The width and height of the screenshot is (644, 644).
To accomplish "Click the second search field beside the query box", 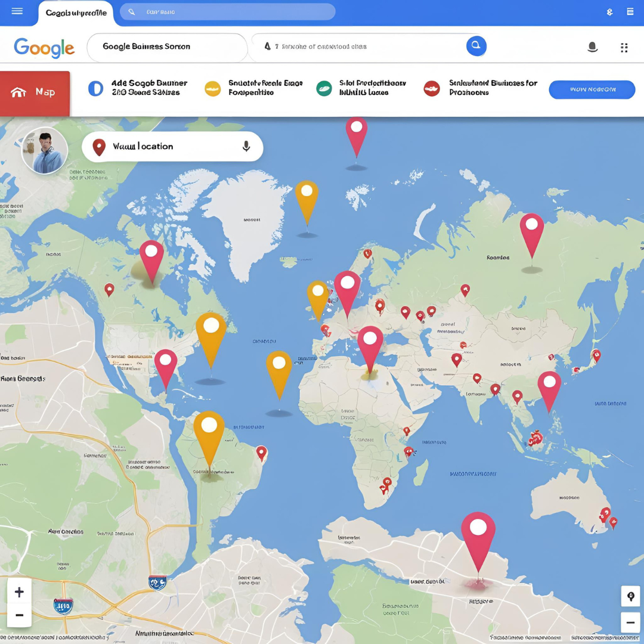I will coord(369,47).
